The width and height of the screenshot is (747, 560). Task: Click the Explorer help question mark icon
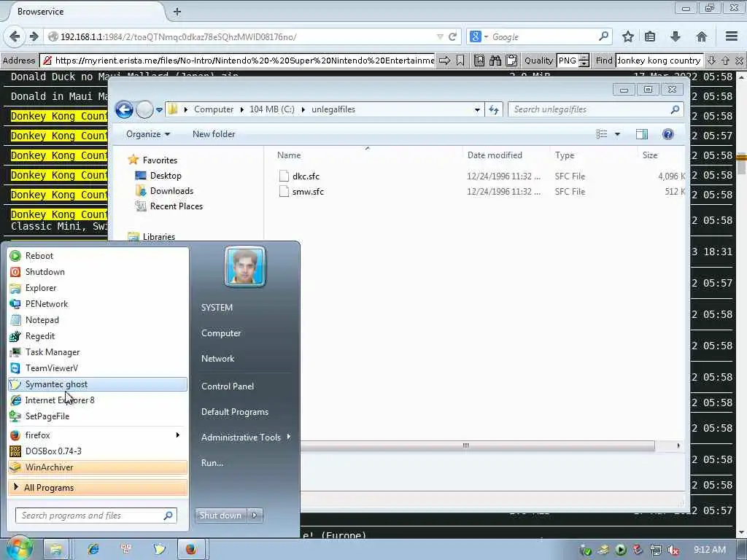pyautogui.click(x=668, y=134)
